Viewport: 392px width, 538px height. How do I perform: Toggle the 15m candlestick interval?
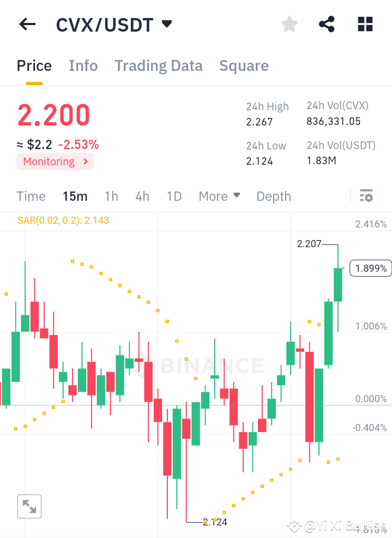click(75, 196)
